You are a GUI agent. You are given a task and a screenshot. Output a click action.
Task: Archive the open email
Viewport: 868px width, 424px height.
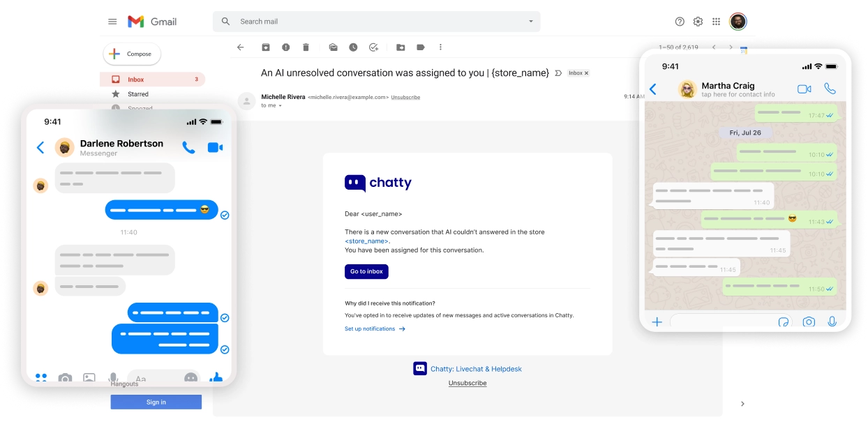(266, 47)
